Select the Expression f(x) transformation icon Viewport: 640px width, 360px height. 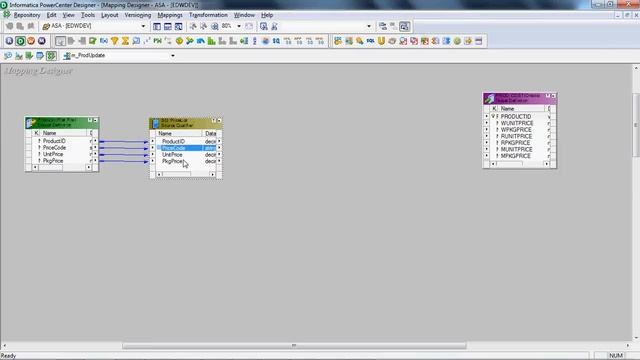[x=104, y=41]
